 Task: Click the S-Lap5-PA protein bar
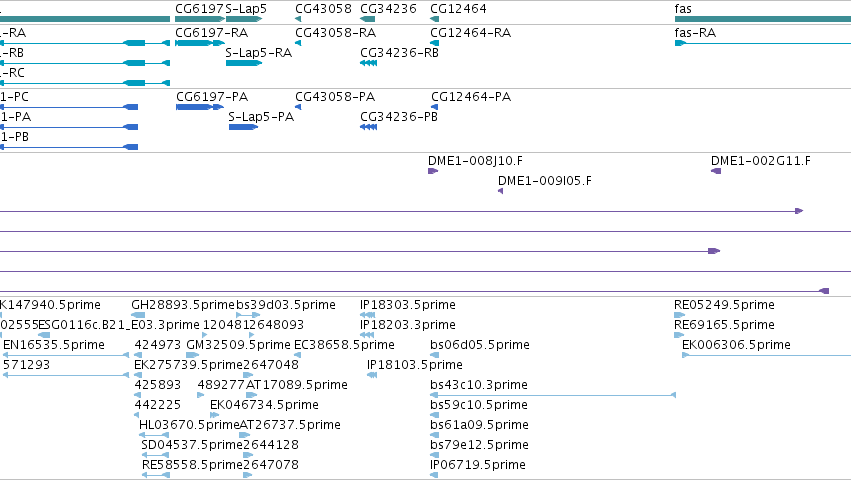point(243,127)
